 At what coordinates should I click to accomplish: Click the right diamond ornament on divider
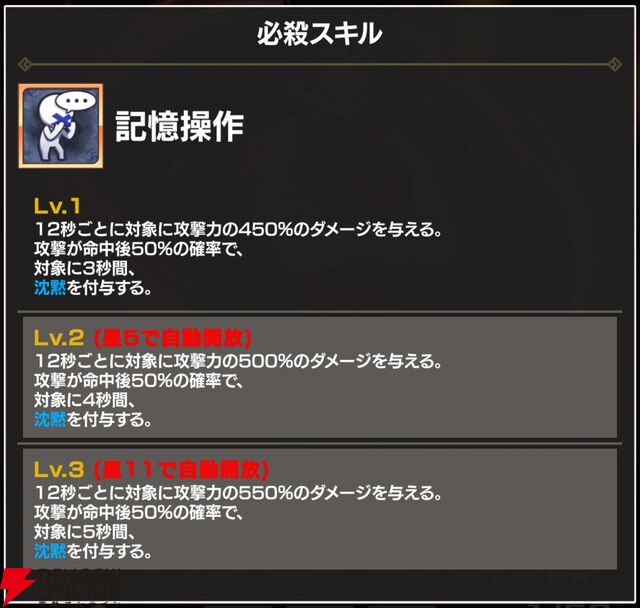click(x=614, y=64)
